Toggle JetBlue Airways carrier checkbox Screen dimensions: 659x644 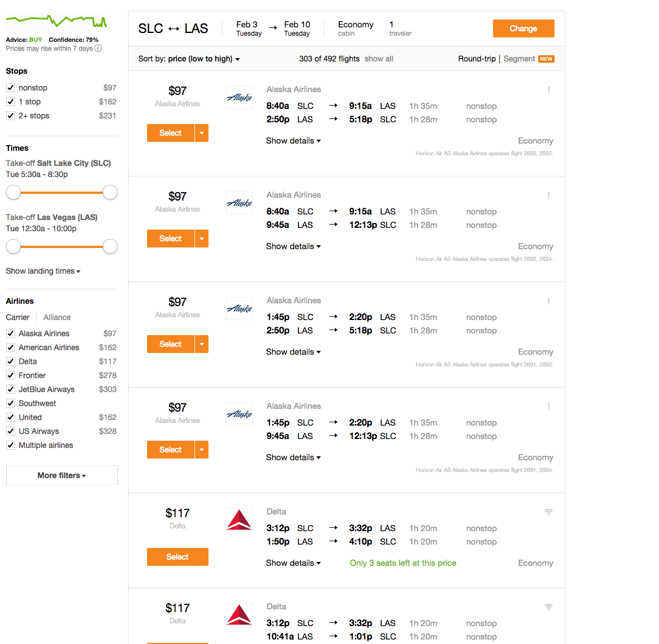(x=11, y=389)
